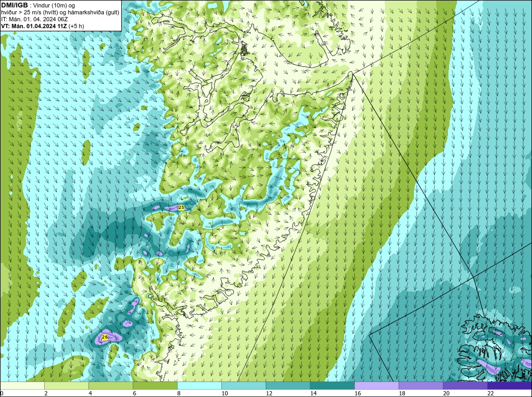532x397 pixels.
Task: Pick the 10-12 m/s cyan legend swatch
Action: coord(244,385)
